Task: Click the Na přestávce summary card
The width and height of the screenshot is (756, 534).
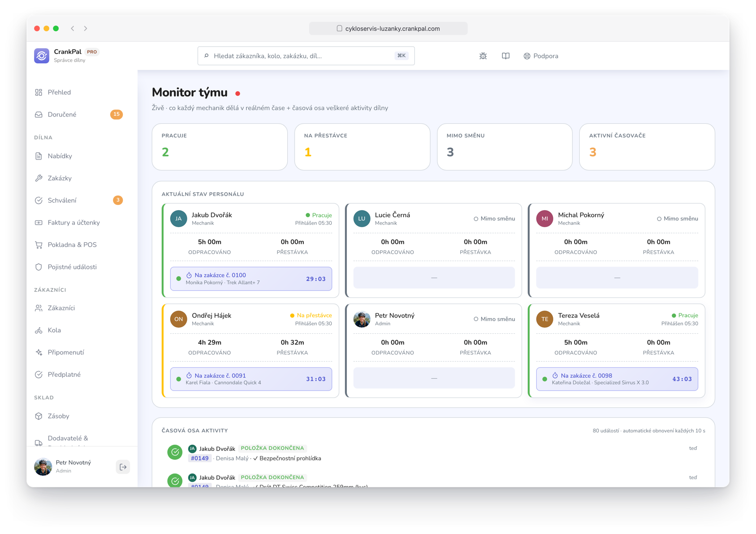Action: pos(362,147)
